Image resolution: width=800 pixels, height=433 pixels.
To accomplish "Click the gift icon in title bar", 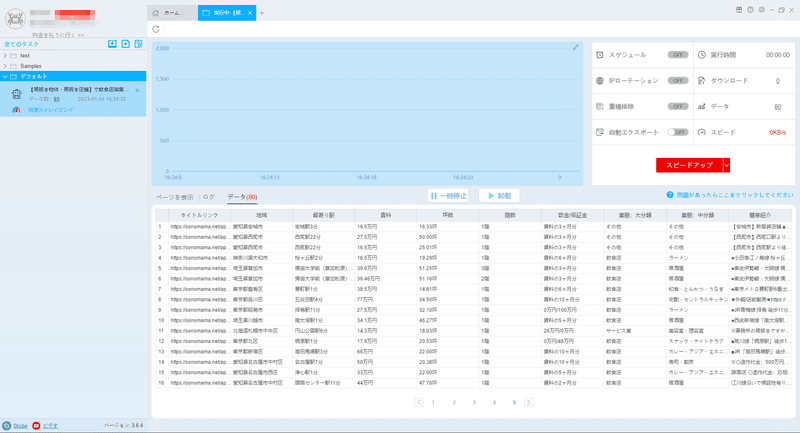I will click(x=739, y=10).
